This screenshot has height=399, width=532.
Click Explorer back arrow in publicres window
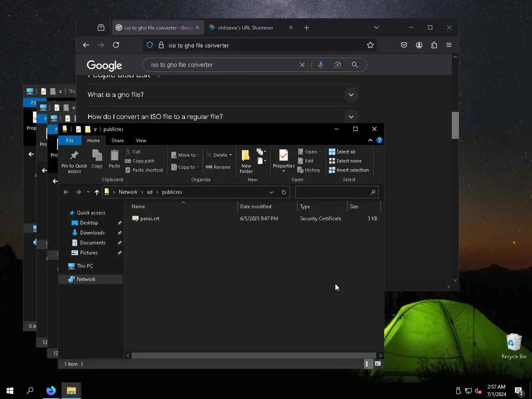(66, 192)
